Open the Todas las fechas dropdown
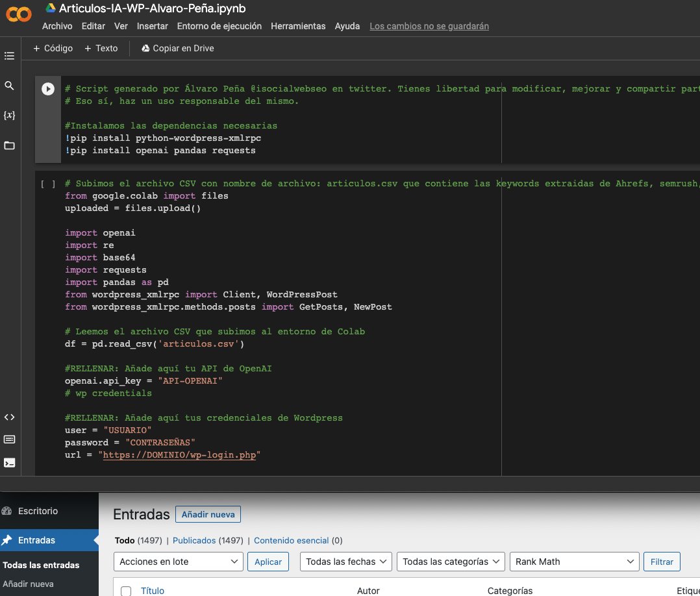 [346, 562]
